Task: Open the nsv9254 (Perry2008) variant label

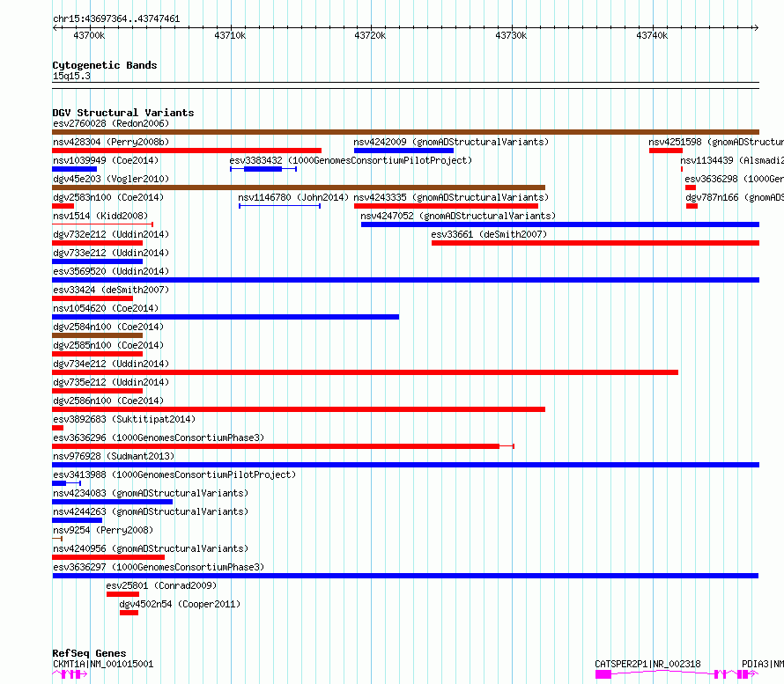Action: coord(103,530)
